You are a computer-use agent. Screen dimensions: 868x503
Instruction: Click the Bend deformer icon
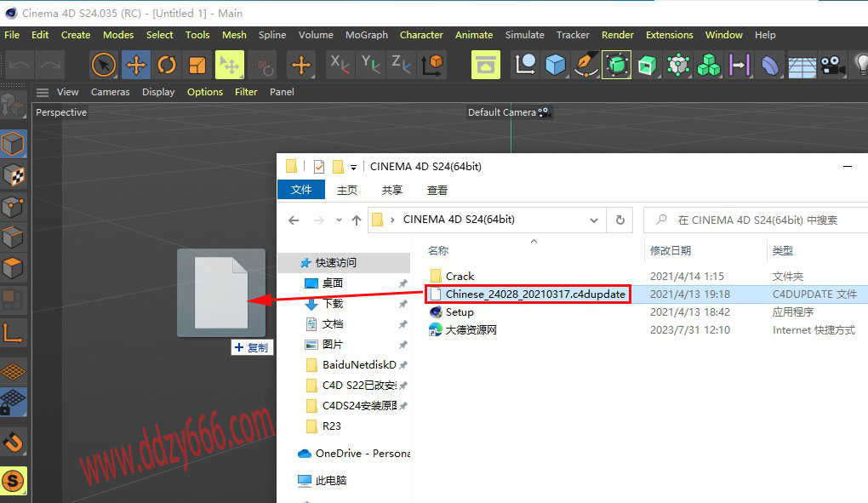(x=770, y=65)
